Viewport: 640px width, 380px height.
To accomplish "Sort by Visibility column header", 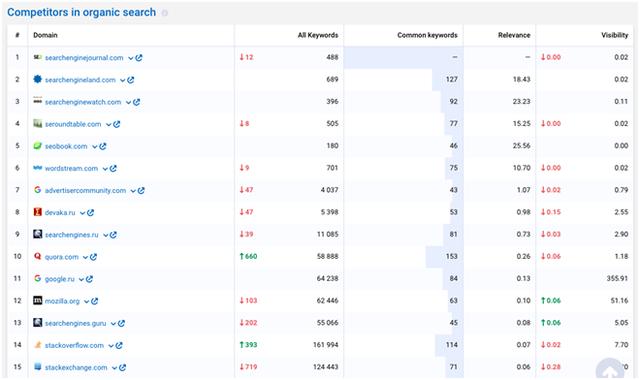I will (x=615, y=35).
